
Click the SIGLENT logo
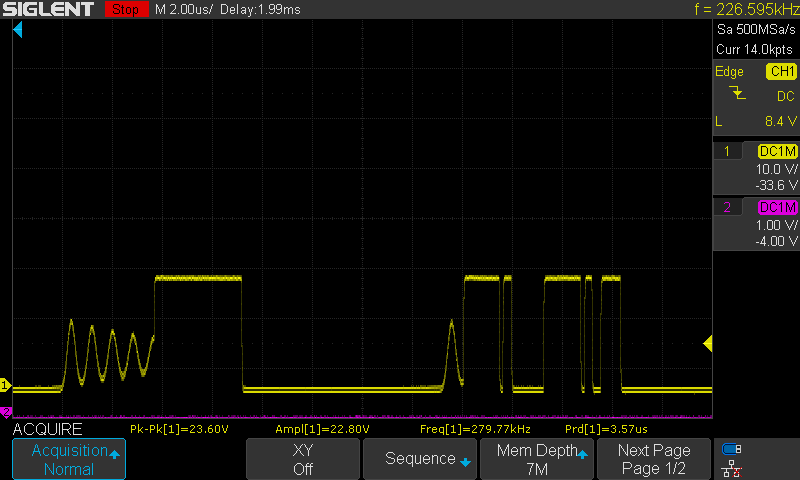(x=48, y=9)
